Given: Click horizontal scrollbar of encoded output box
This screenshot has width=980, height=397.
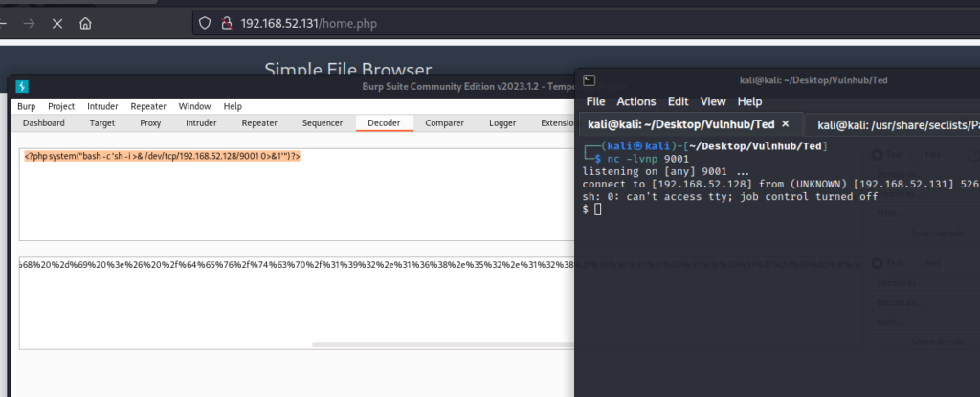Looking at the screenshot, I should tap(442, 344).
